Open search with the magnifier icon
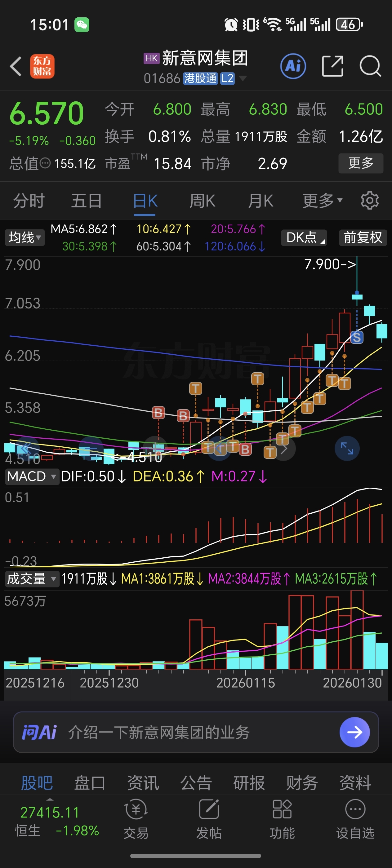This screenshot has width=392, height=868. tap(370, 66)
